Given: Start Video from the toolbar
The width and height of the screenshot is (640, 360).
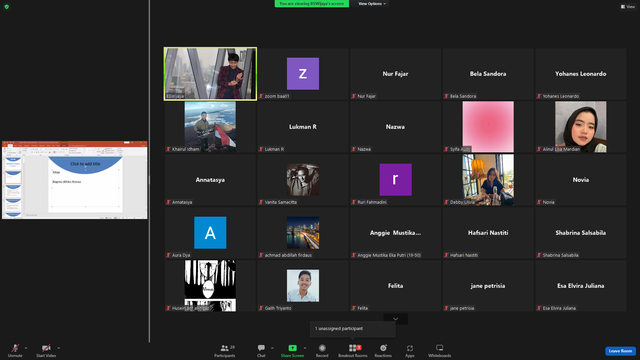Looking at the screenshot, I should click(x=46, y=350).
